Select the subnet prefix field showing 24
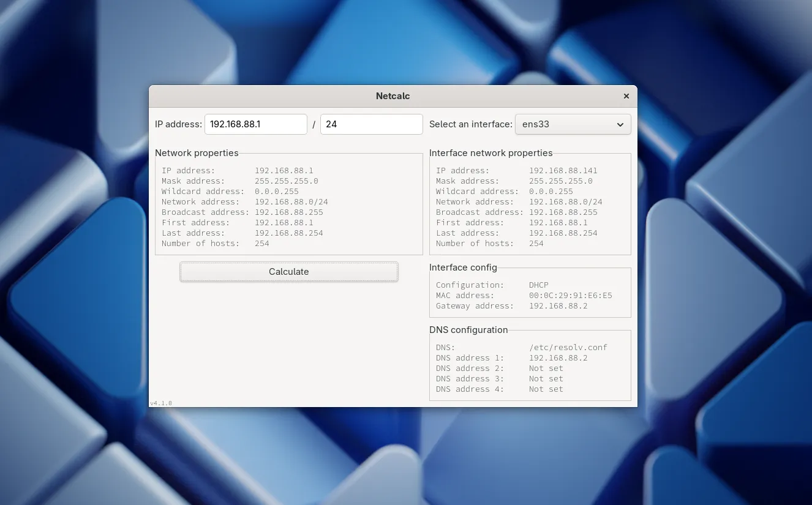 [371, 124]
